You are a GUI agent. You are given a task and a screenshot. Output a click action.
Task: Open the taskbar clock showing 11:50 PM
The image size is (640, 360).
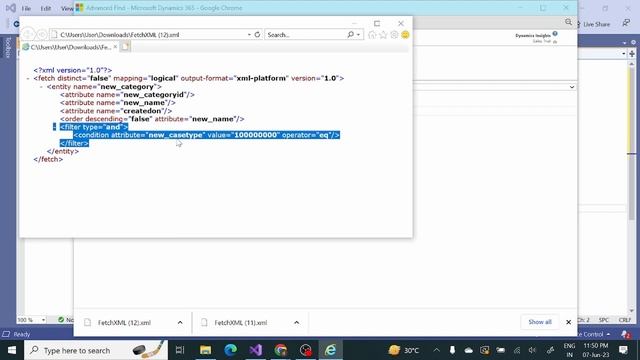point(596,350)
